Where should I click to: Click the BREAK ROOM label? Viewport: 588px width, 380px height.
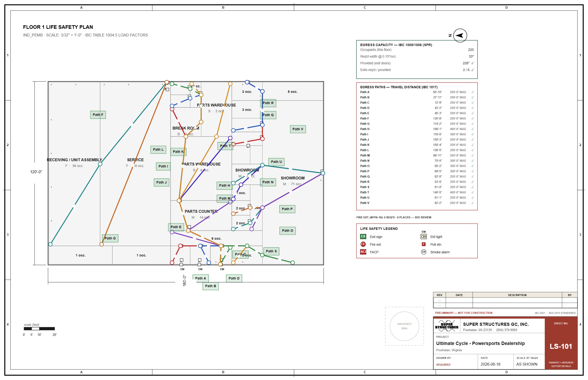[x=186, y=128]
